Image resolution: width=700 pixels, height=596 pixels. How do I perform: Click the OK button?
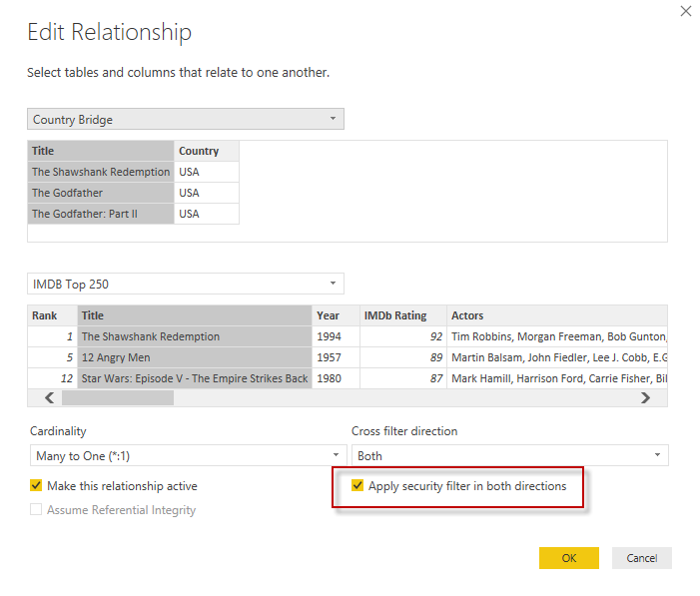click(x=569, y=558)
